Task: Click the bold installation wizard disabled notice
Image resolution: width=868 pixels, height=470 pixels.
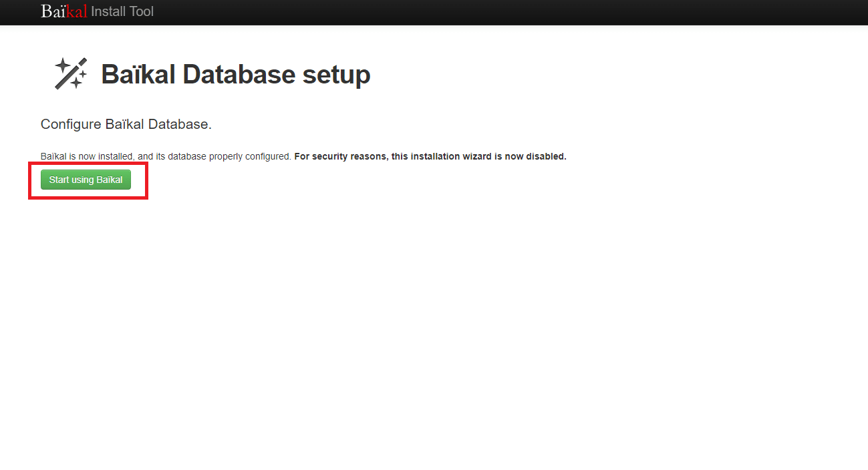Action: click(430, 156)
